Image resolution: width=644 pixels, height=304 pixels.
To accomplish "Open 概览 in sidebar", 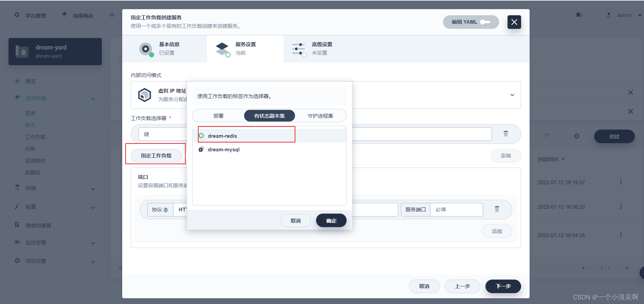I will (x=31, y=81).
